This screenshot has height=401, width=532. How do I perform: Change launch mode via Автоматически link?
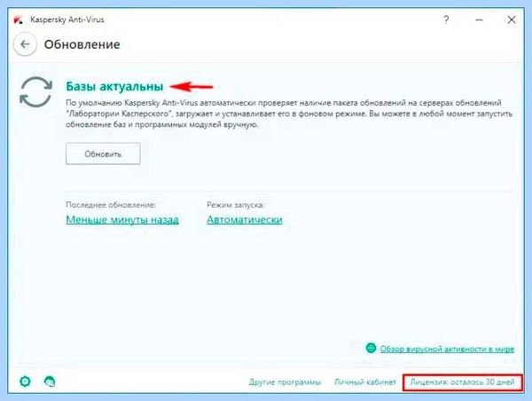[x=245, y=220]
